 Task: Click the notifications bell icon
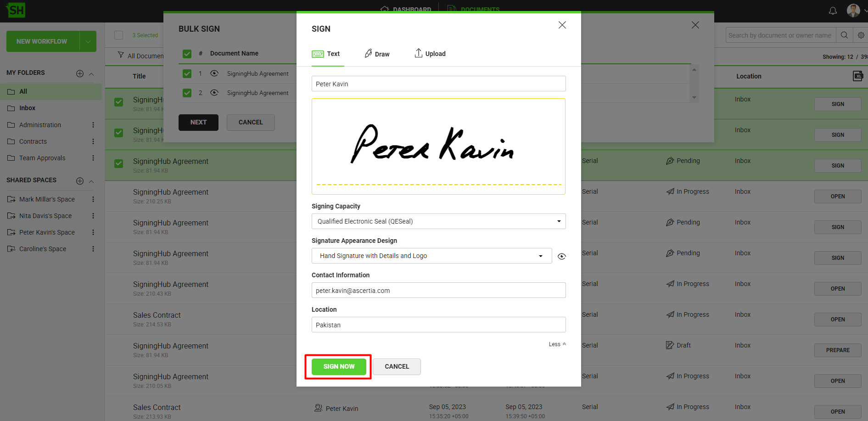click(x=833, y=11)
